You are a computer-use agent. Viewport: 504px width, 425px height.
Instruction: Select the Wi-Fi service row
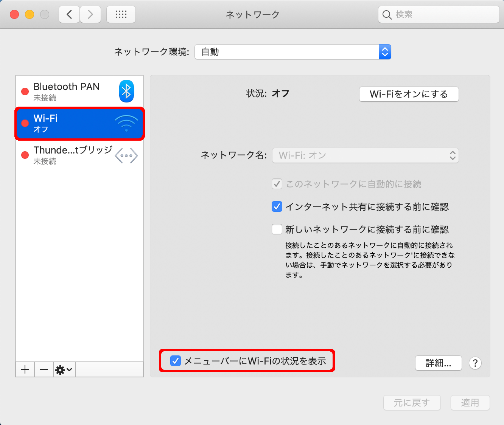pyautogui.click(x=79, y=123)
